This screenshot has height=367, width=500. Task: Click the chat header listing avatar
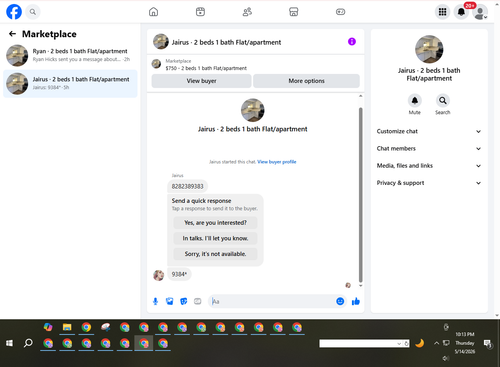click(161, 42)
